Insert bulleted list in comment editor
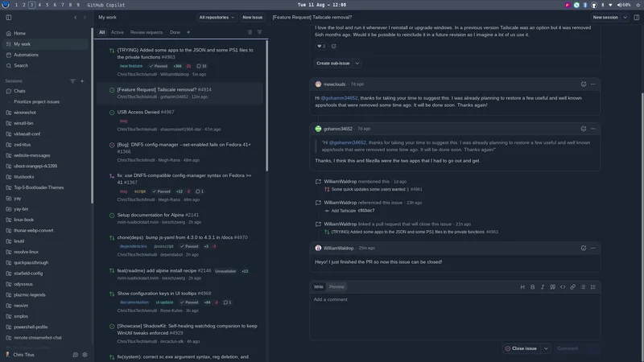644x362 pixels. [x=583, y=287]
